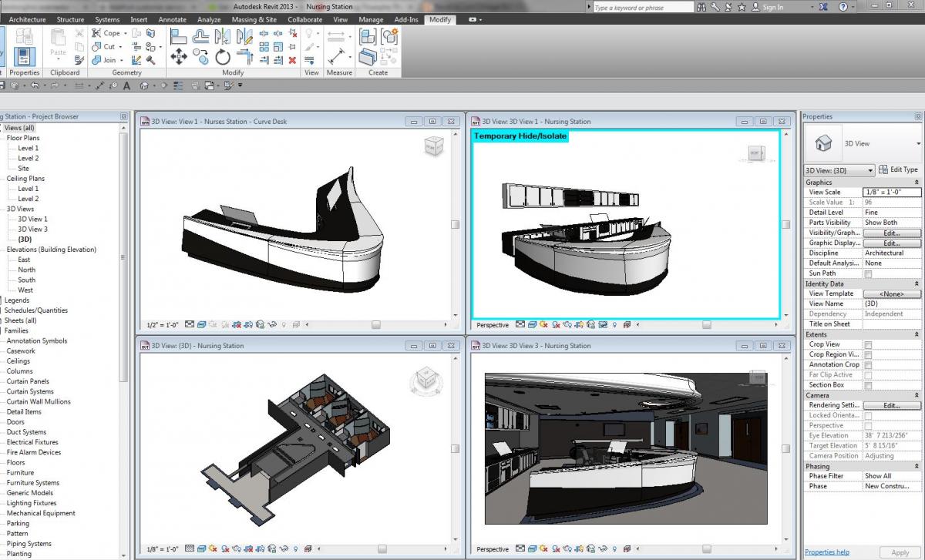Viewport: 925px width, 560px height.
Task: Click the Properties palette icon in ribbon
Action: point(25,55)
